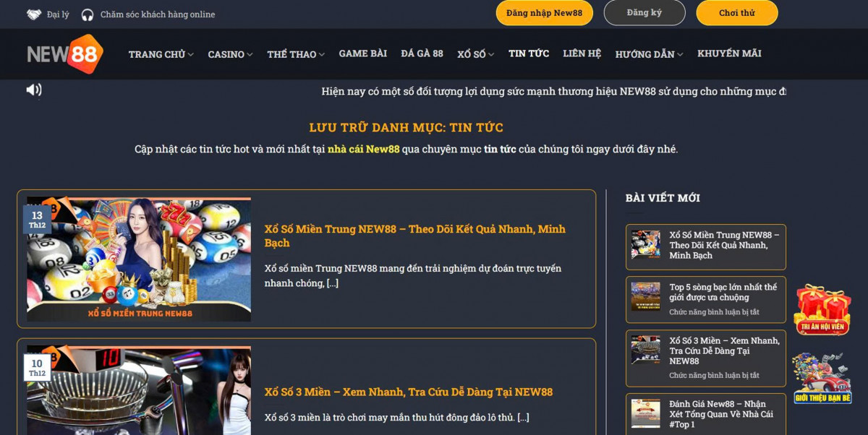
Task: Expand the Xổ Số dropdown menu
Action: pyautogui.click(x=475, y=54)
